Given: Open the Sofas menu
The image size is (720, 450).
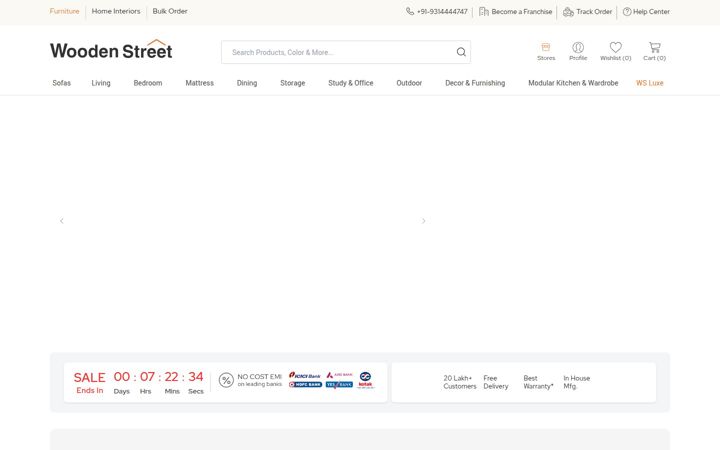Looking at the screenshot, I should [62, 83].
